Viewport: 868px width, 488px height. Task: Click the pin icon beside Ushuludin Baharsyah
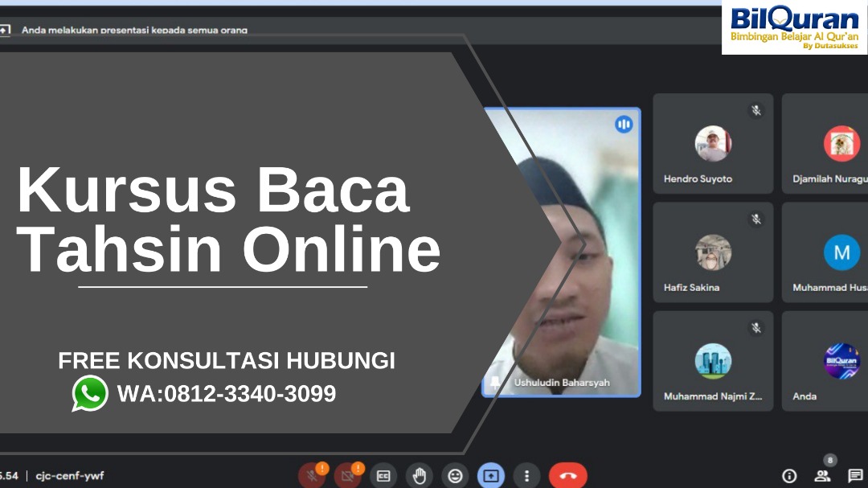click(496, 383)
